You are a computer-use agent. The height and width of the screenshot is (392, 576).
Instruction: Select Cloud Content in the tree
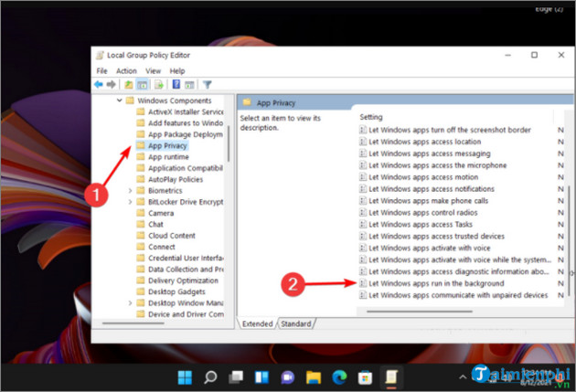pos(172,236)
